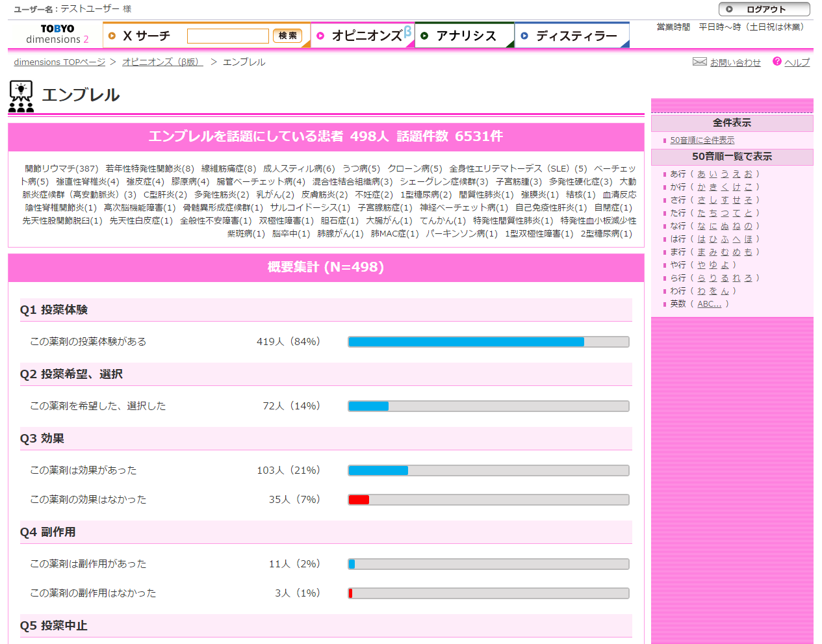This screenshot has height=644, width=822.
Task: Click the 419人（84%） value
Action: [289, 342]
